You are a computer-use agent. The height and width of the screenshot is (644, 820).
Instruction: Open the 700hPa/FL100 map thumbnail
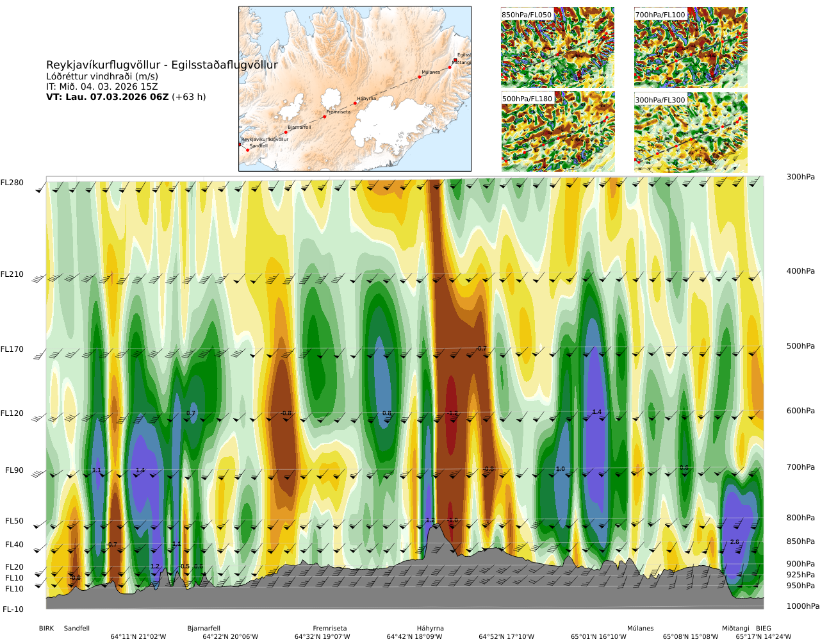(691, 47)
